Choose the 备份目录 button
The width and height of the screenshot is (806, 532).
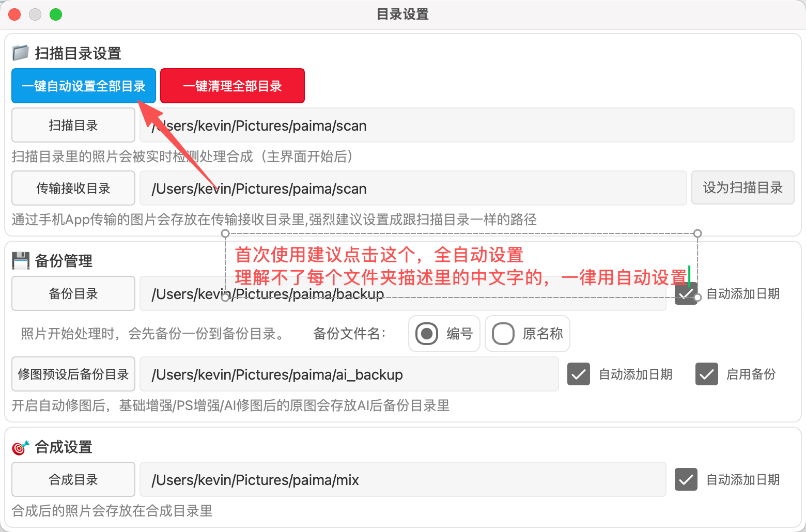(73, 294)
